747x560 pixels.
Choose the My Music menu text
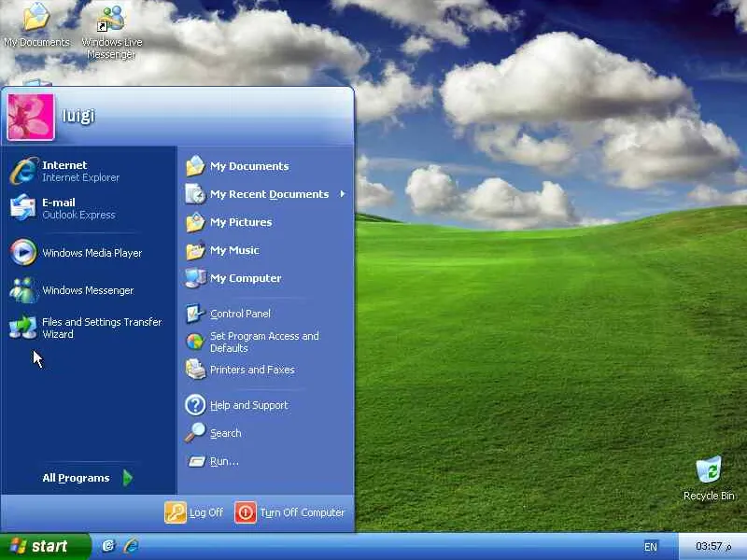point(234,250)
